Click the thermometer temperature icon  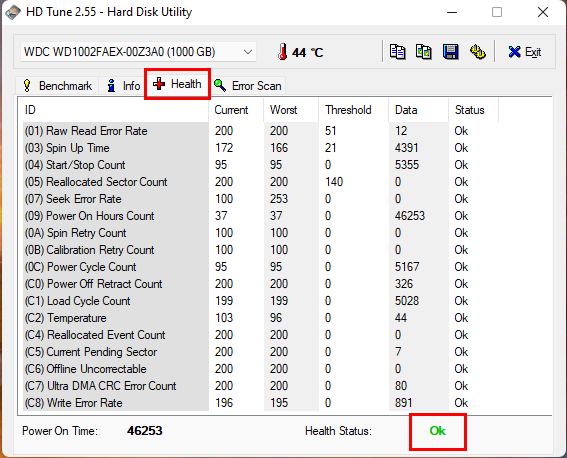[283, 52]
